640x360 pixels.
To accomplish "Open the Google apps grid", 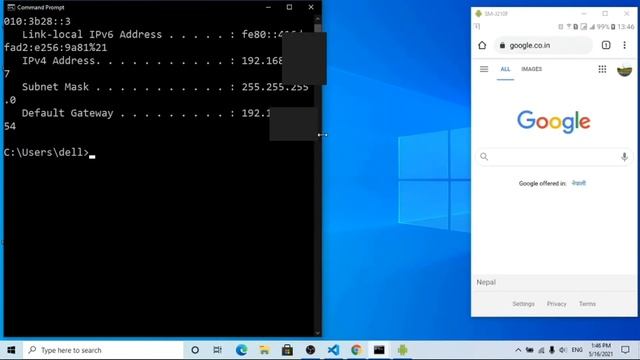I will point(602,69).
